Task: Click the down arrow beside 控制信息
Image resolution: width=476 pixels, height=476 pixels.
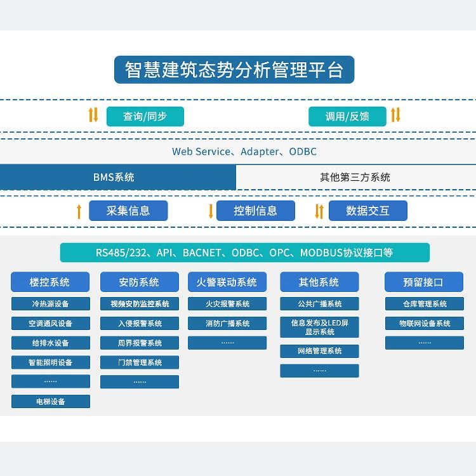Action: (211, 211)
